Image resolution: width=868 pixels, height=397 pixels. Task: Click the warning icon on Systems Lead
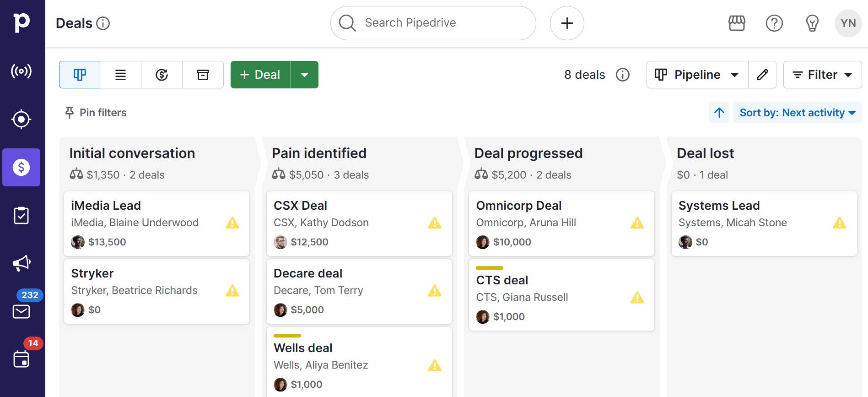pyautogui.click(x=840, y=223)
